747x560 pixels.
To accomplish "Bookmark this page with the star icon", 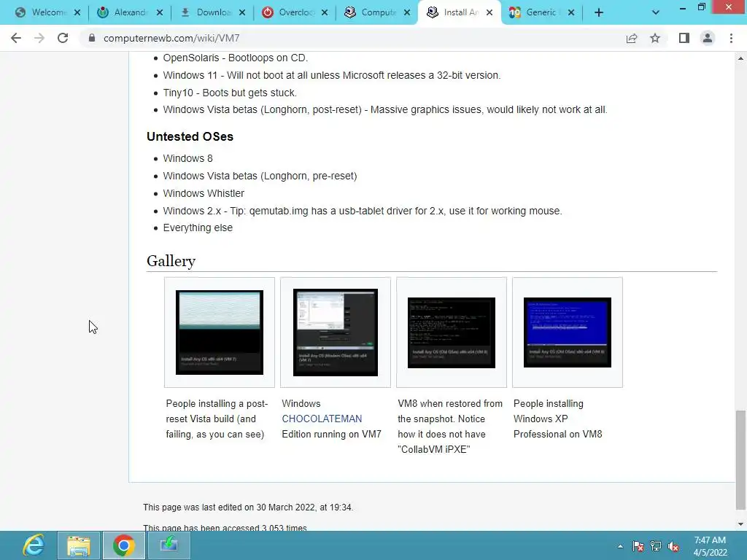I will click(655, 38).
